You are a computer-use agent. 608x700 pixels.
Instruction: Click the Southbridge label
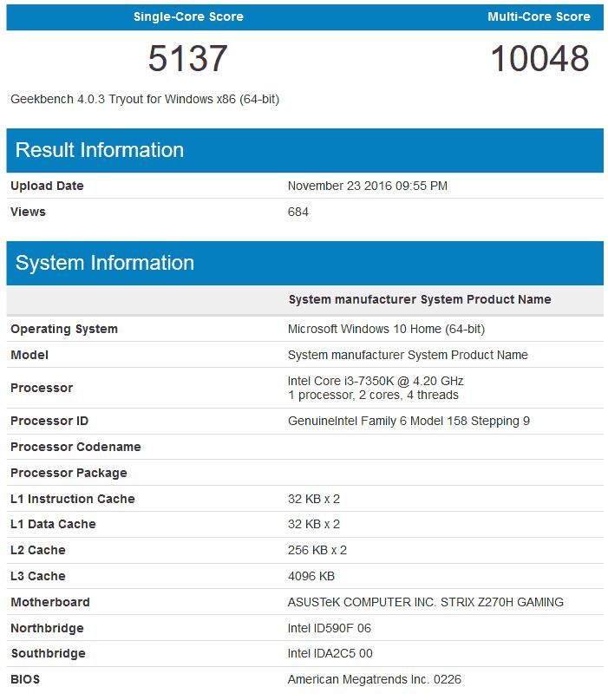(48, 653)
